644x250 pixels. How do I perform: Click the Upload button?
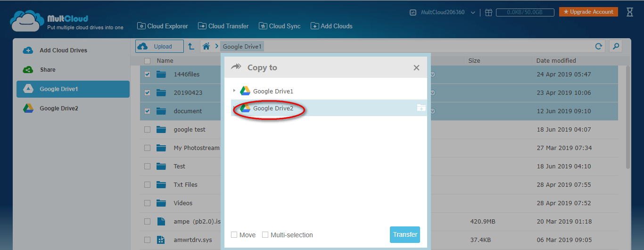pos(160,46)
